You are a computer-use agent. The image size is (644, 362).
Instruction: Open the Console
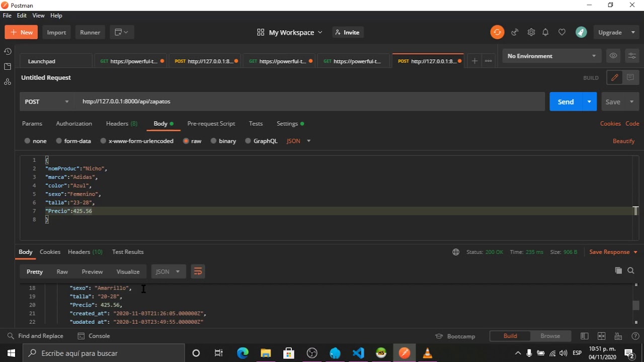94,336
